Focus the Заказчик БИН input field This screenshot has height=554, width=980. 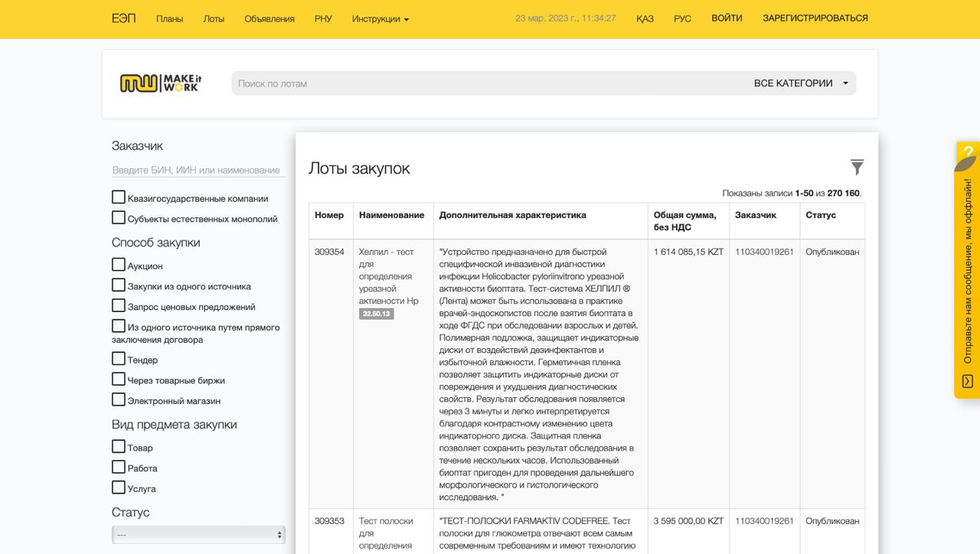click(198, 170)
